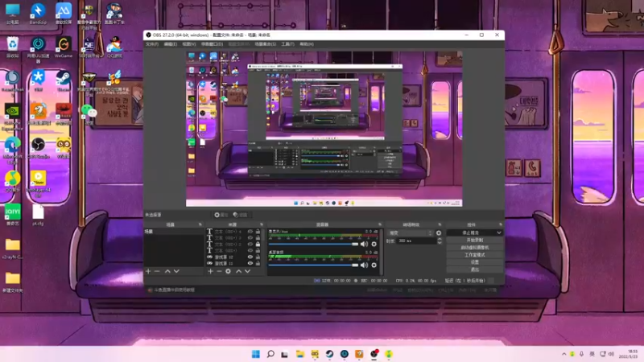Toggle visibility of 文本 (GDI+) 4 source
The height and width of the screenshot is (362, 644).
coord(250,232)
